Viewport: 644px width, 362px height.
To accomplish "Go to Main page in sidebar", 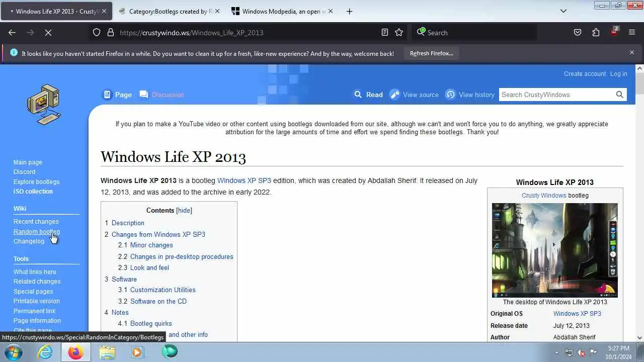I will point(28,162).
